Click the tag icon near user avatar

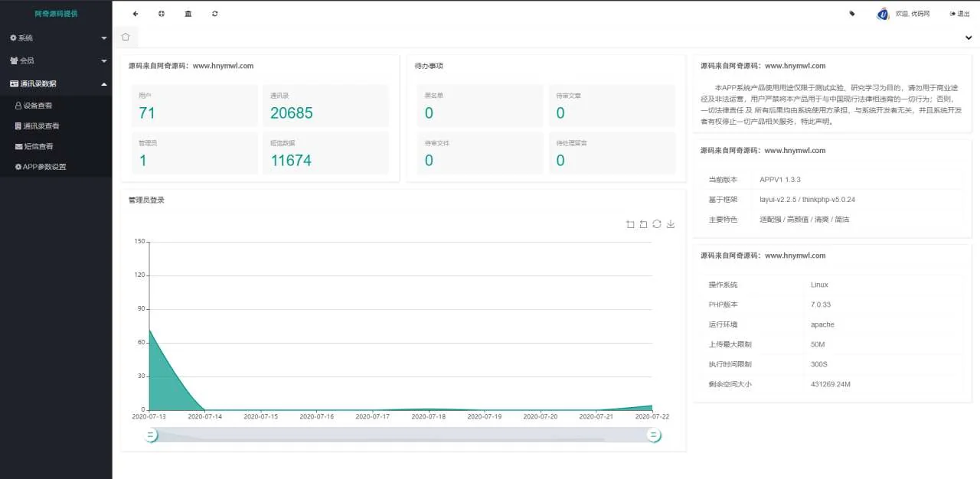pos(852,14)
